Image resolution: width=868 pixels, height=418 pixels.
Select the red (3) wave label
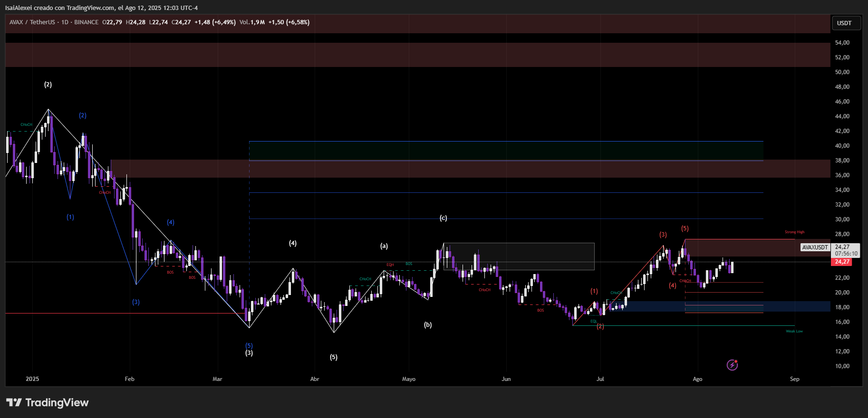663,235
